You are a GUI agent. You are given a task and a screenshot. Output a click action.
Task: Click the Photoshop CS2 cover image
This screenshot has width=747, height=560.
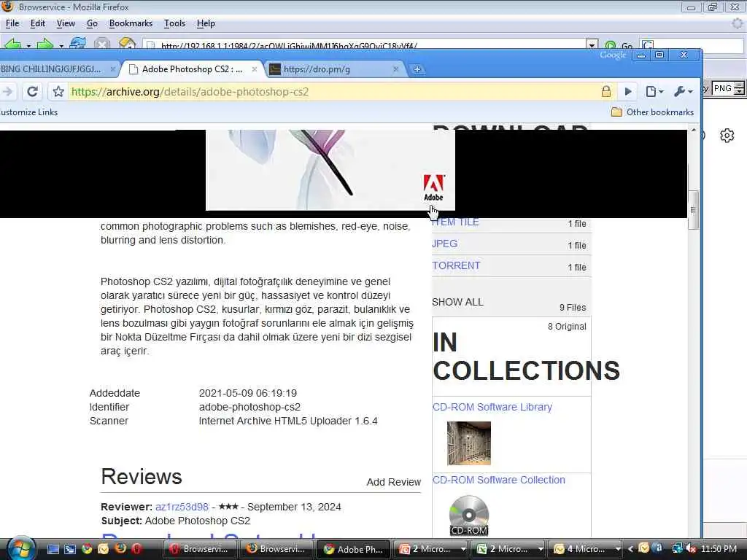pos(330,169)
